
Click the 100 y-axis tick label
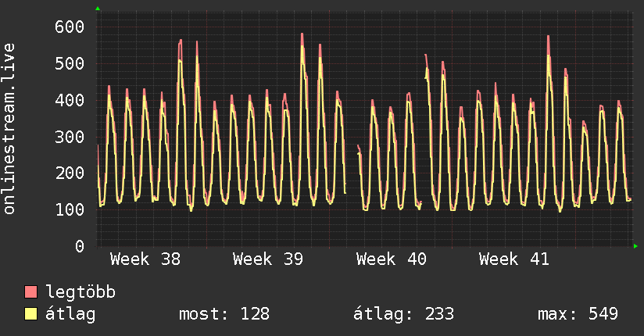[x=70, y=210]
